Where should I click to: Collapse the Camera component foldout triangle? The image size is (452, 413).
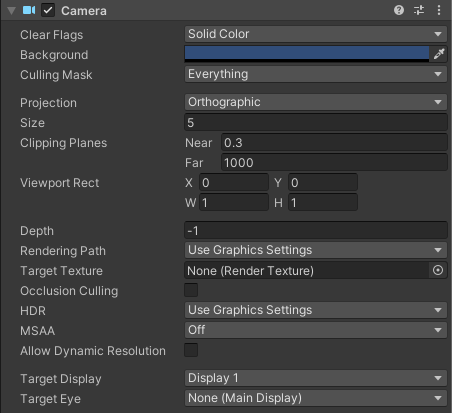click(x=11, y=11)
